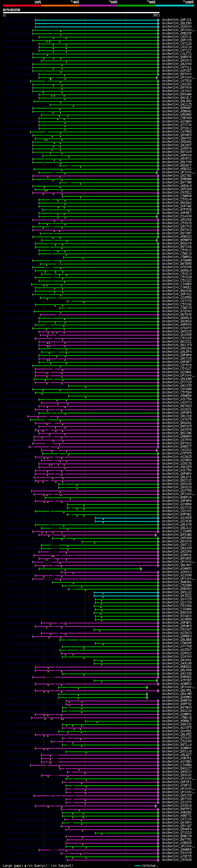Click the white query sequence ruler bar

(81, 13)
